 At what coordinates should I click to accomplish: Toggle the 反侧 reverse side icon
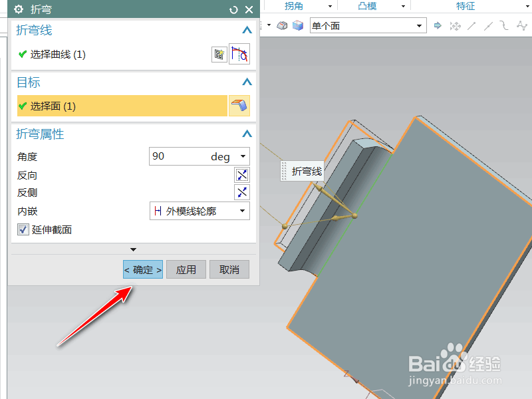[x=242, y=192]
